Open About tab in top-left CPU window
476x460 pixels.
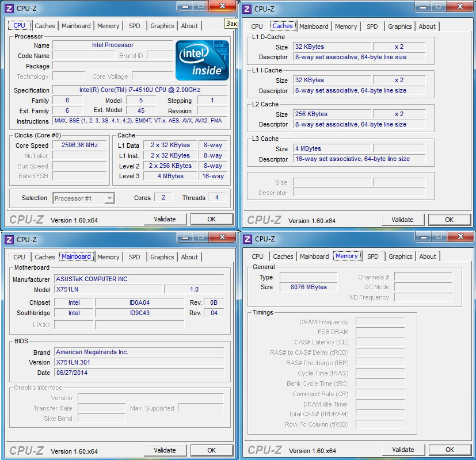(189, 26)
